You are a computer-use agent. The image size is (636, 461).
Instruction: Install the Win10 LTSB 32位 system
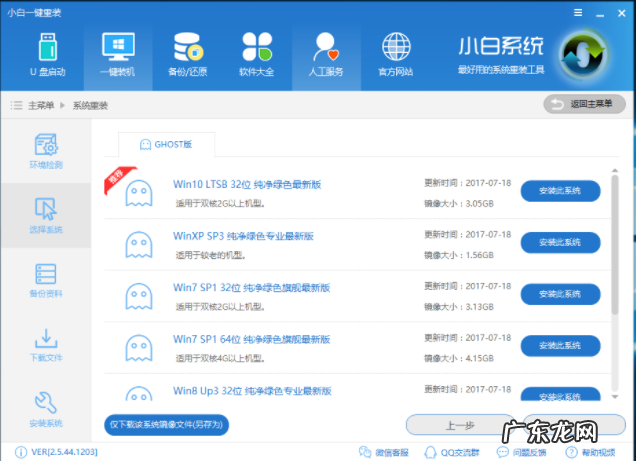pyautogui.click(x=560, y=191)
